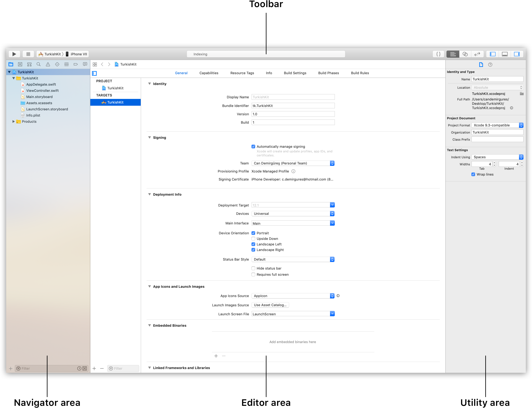This screenshot has width=532, height=408.
Task: Open the Status Bar Style dropdown
Action: (x=293, y=259)
